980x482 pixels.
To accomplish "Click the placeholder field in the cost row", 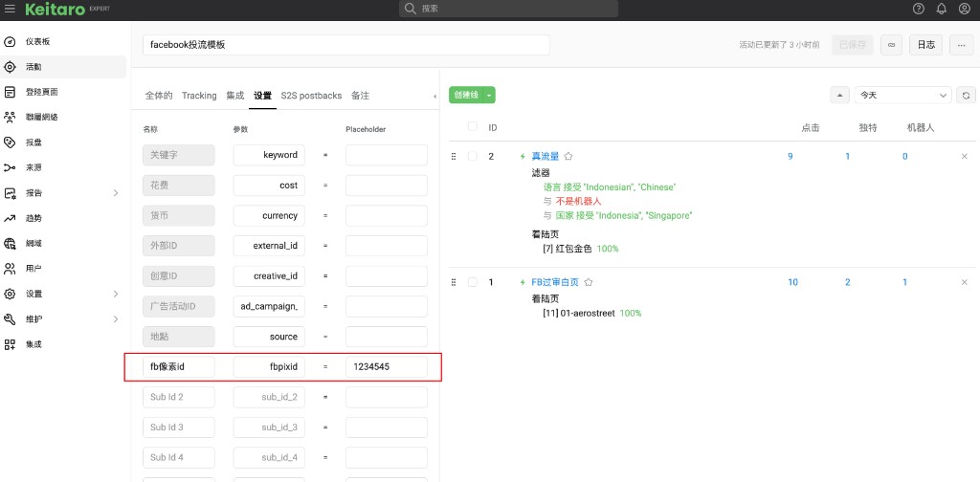I will 387,186.
